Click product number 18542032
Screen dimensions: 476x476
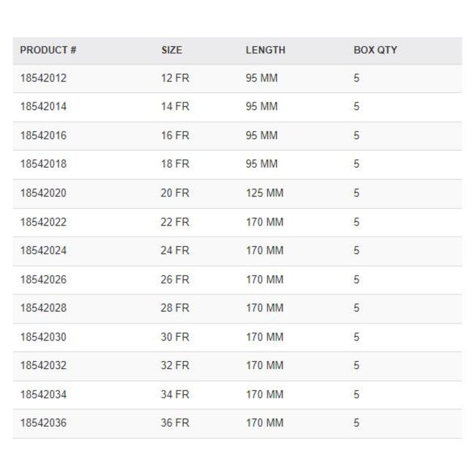coord(43,365)
